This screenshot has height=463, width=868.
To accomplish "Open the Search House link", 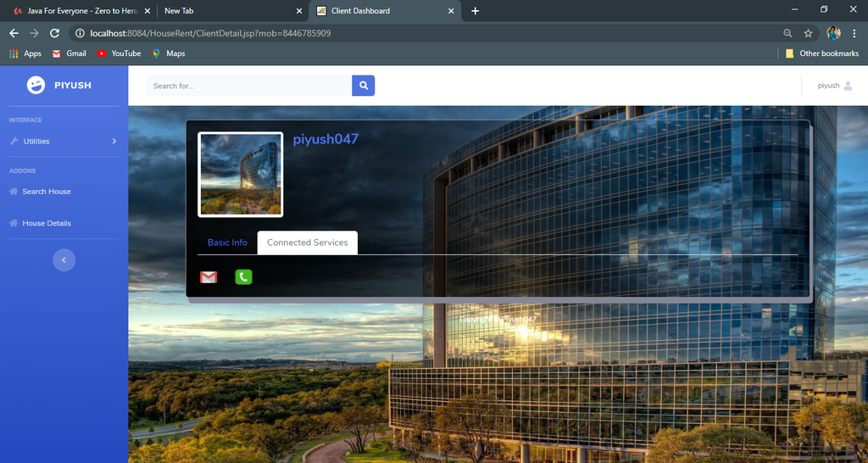I will [47, 191].
